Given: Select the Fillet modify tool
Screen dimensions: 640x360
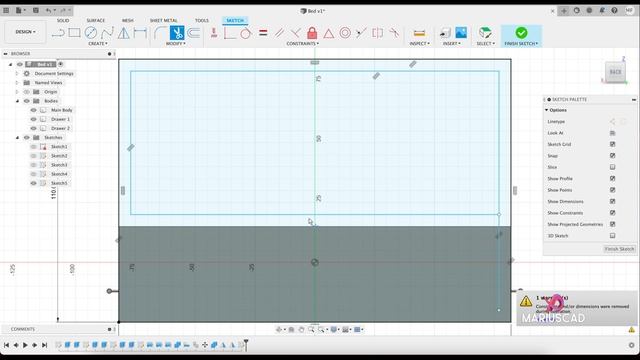Looking at the screenshot, I should tap(160, 33).
